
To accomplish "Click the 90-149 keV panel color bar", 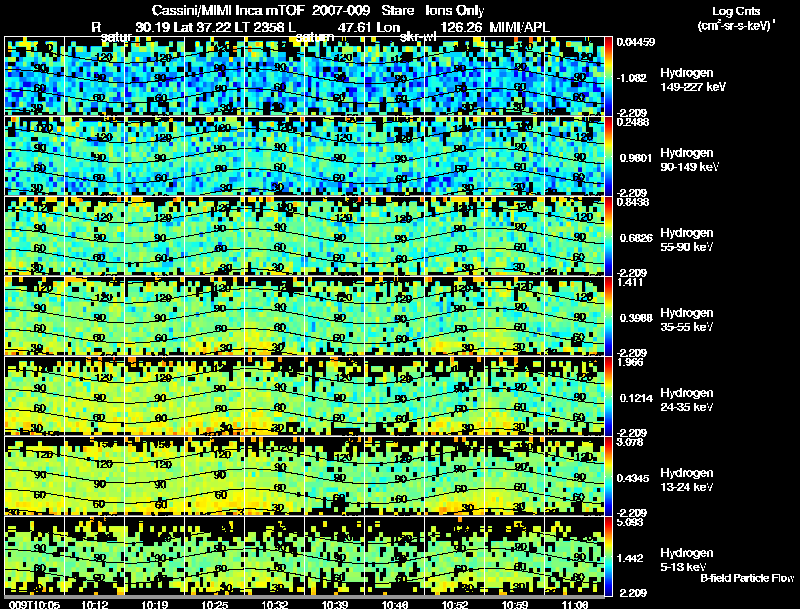I will (x=608, y=156).
